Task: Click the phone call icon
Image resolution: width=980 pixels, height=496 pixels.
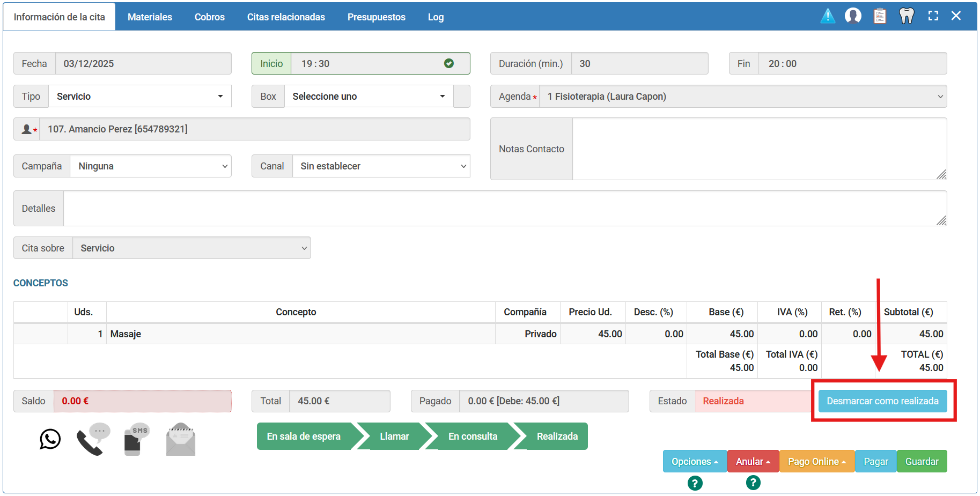Action: (x=93, y=439)
